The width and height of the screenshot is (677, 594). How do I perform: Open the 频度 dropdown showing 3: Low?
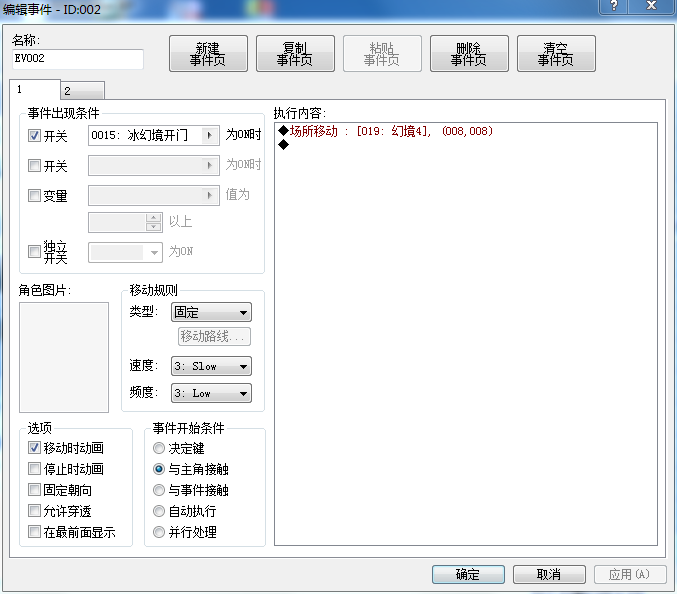(x=211, y=393)
